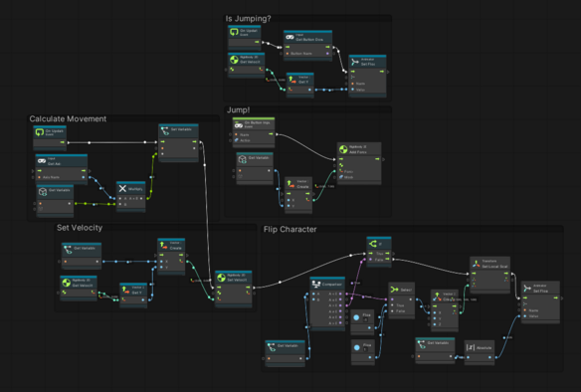Click lower Float literal circle icon
The height and width of the screenshot is (392, 581).
point(356,347)
